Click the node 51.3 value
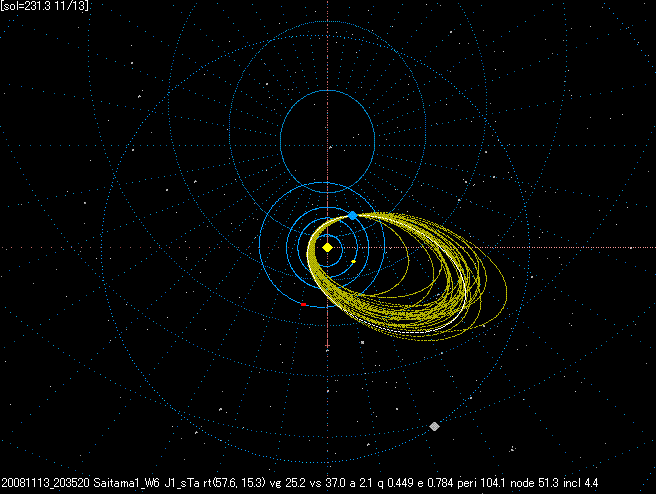This screenshot has width=656, height=494. point(534,483)
